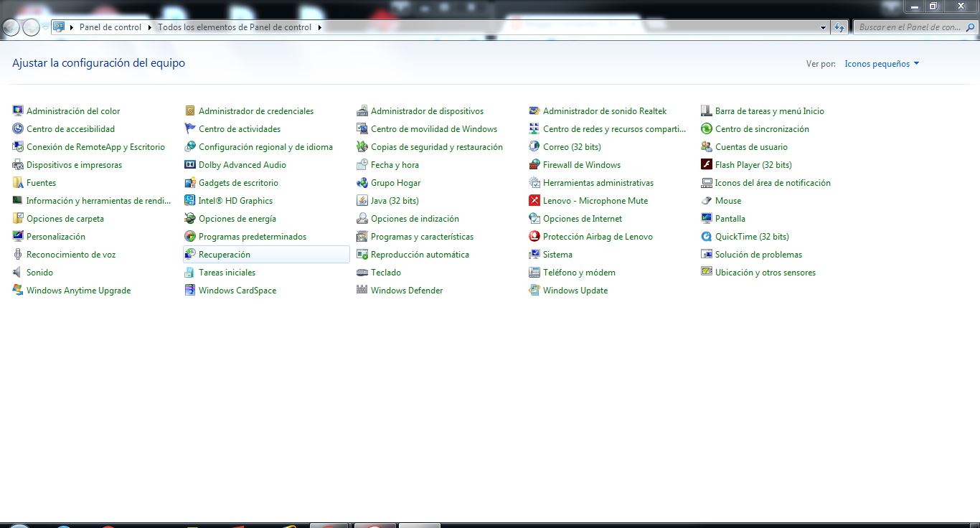Open the Sistema link
The height and width of the screenshot is (528, 980).
[557, 254]
